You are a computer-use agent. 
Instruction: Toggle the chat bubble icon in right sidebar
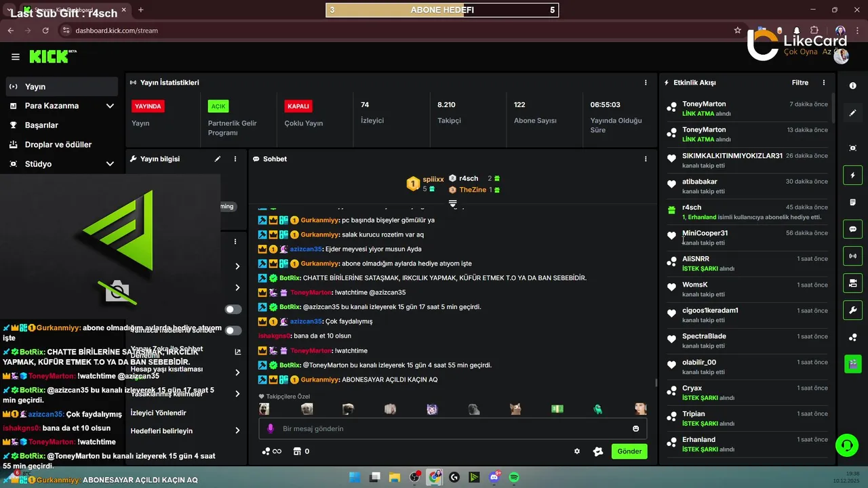(x=852, y=228)
